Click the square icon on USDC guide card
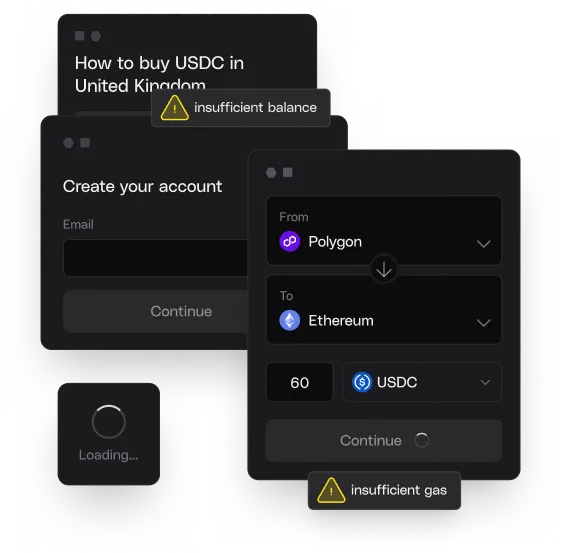Screen dimensions: 562x553 point(80,35)
